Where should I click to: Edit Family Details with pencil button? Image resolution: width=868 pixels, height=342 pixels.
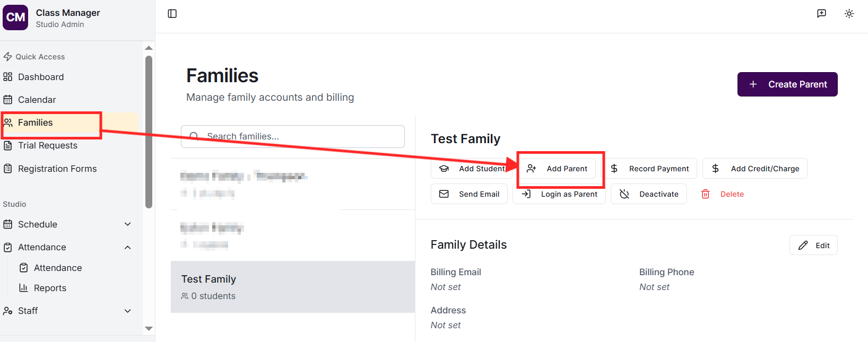click(813, 245)
